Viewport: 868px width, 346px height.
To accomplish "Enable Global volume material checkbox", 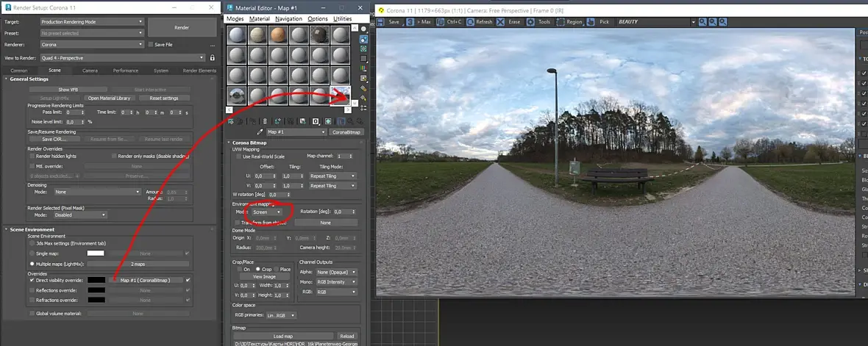I will [x=32, y=314].
